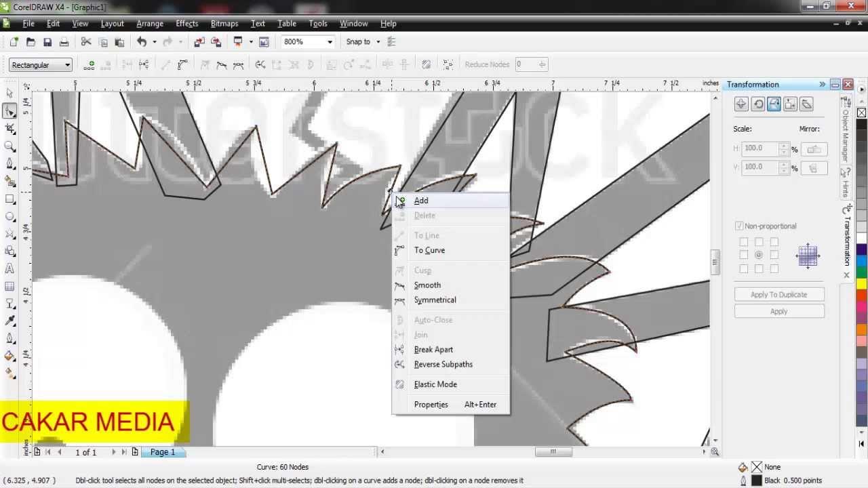
Task: Select the Freehand pen tool in toolbox
Action: click(x=9, y=163)
